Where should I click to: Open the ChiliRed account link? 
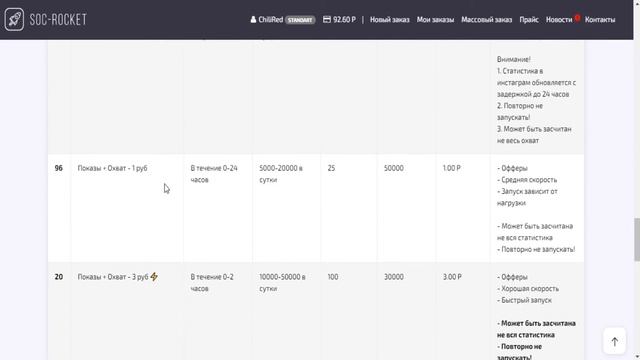click(271, 20)
